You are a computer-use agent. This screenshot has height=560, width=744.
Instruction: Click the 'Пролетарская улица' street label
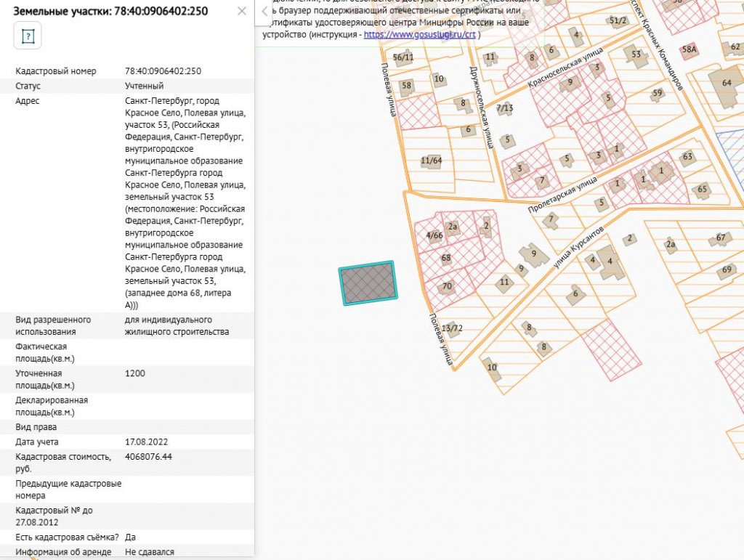click(563, 195)
